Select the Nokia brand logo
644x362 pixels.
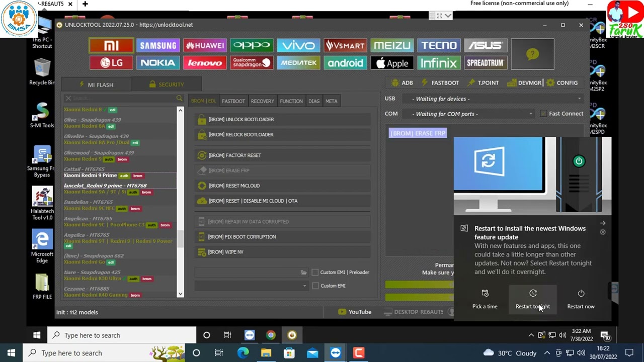[x=158, y=63]
